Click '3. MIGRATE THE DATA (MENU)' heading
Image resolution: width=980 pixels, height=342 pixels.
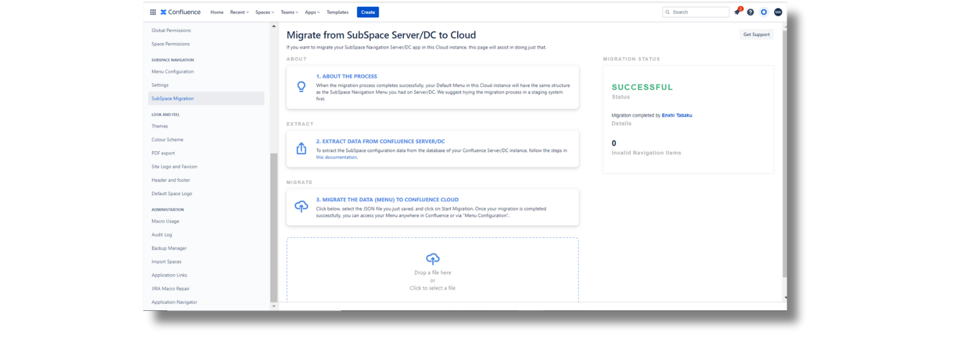pyautogui.click(x=387, y=199)
